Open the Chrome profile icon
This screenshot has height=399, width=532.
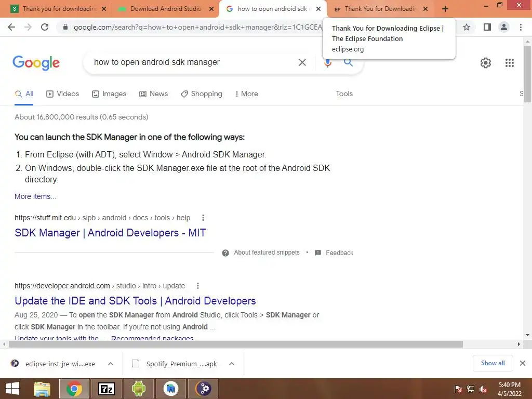[x=504, y=27]
